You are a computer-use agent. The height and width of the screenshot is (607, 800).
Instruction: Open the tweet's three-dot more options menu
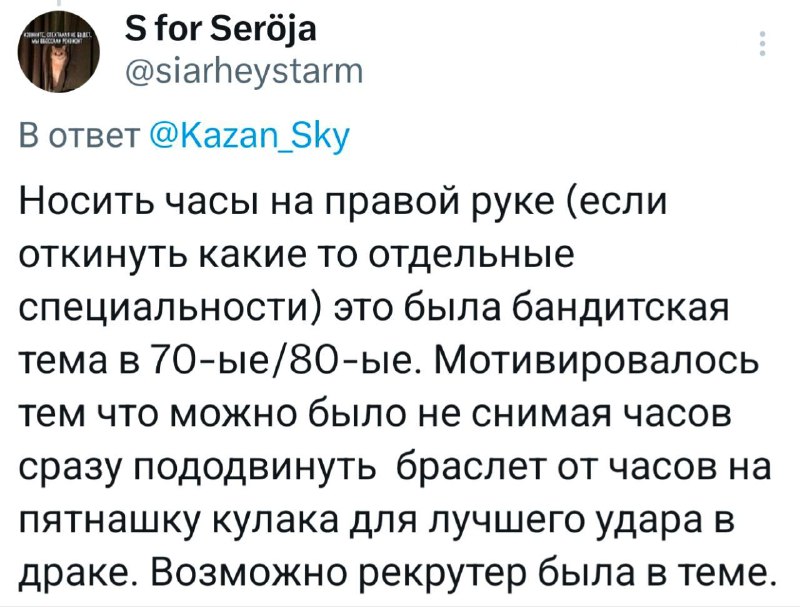(762, 43)
